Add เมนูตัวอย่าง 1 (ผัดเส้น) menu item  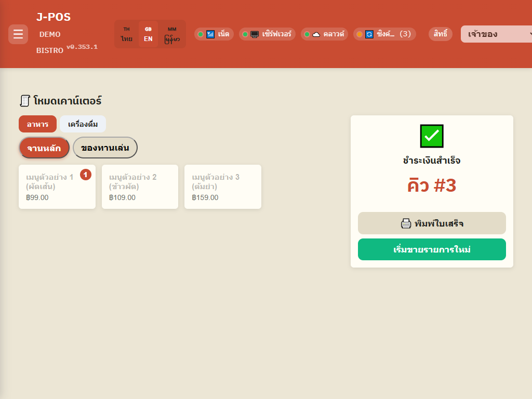(x=57, y=187)
